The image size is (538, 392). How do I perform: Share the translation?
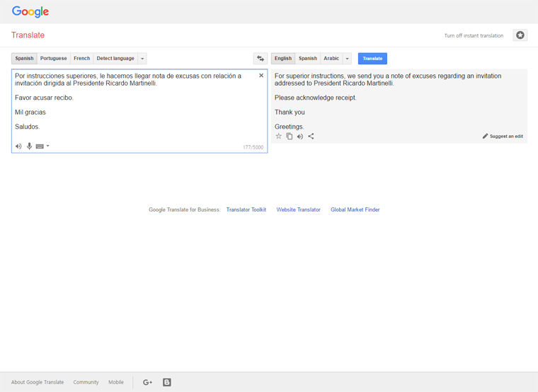[311, 136]
